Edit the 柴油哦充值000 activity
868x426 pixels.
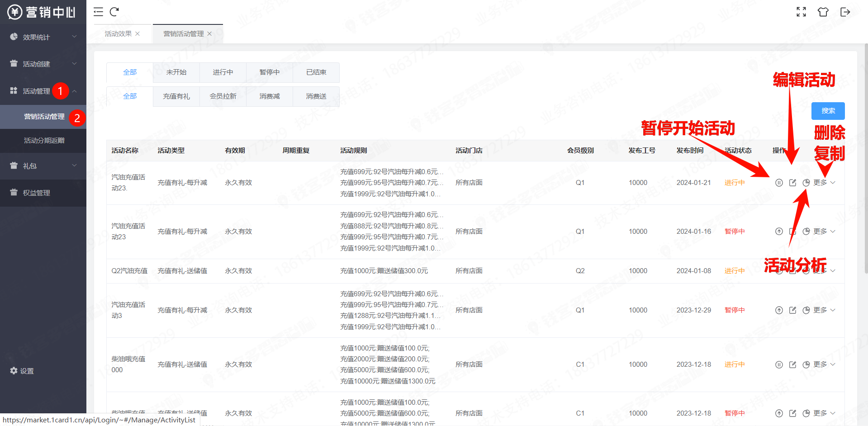792,364
